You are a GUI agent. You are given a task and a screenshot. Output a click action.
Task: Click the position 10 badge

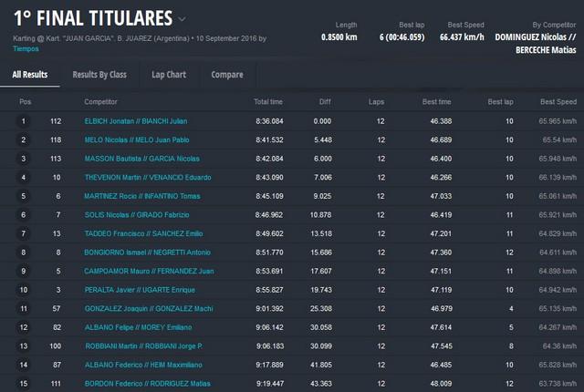click(x=24, y=290)
